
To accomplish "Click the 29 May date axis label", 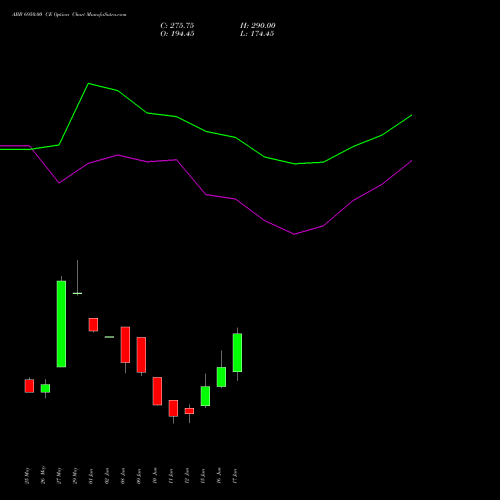I will tap(75, 476).
